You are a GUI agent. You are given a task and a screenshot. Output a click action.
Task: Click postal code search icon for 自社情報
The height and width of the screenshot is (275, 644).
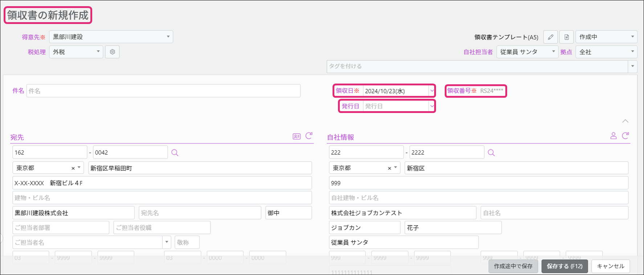[x=491, y=153]
